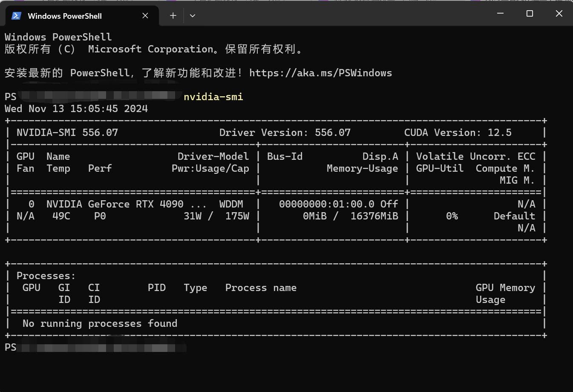Click the 49C temperature reading
The height and width of the screenshot is (392, 573).
pyautogui.click(x=61, y=216)
